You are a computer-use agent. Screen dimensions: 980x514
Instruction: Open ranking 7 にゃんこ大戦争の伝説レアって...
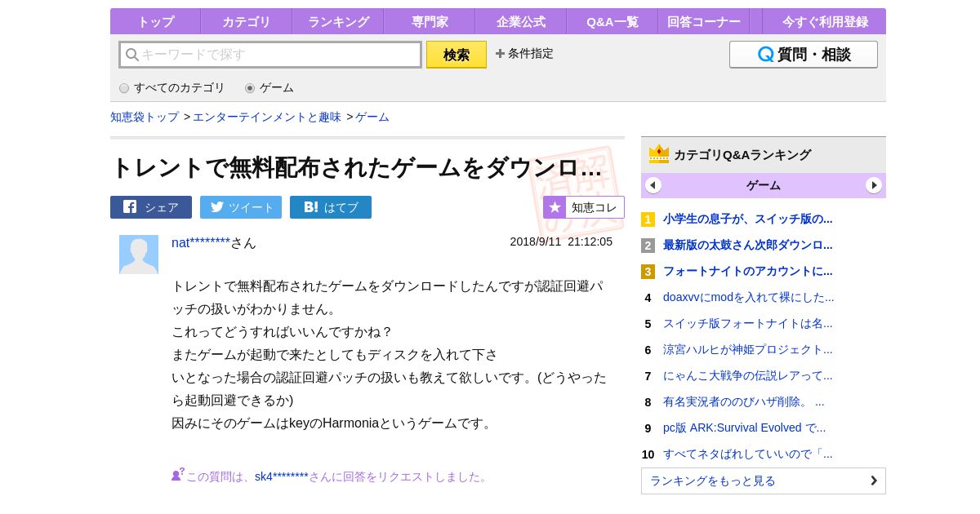748,375
